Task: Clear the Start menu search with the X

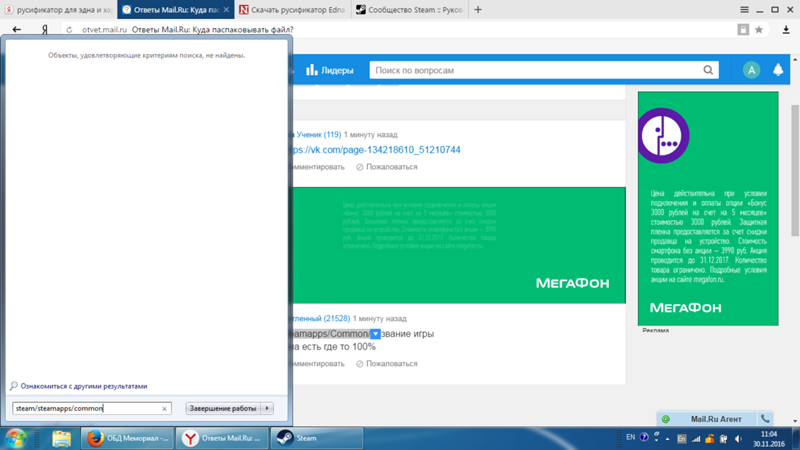Action: 164,409
